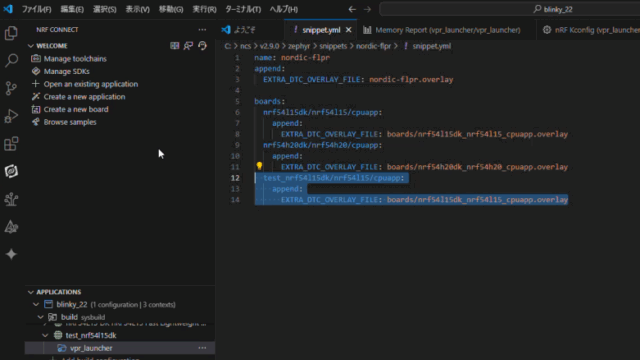This screenshot has height=360, width=640.
Task: Switch to the Memory Report tab
Action: coord(448,30)
